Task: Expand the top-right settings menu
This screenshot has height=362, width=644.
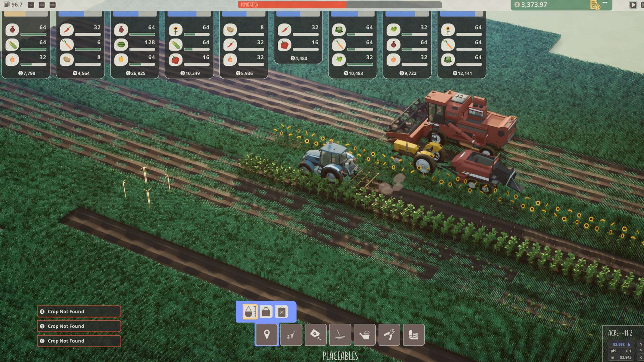Action: point(606,4)
